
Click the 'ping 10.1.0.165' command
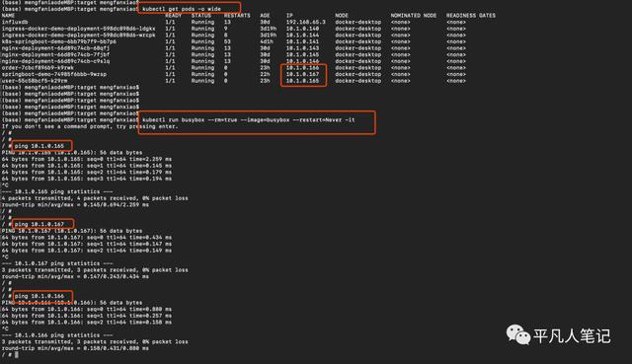click(39, 146)
